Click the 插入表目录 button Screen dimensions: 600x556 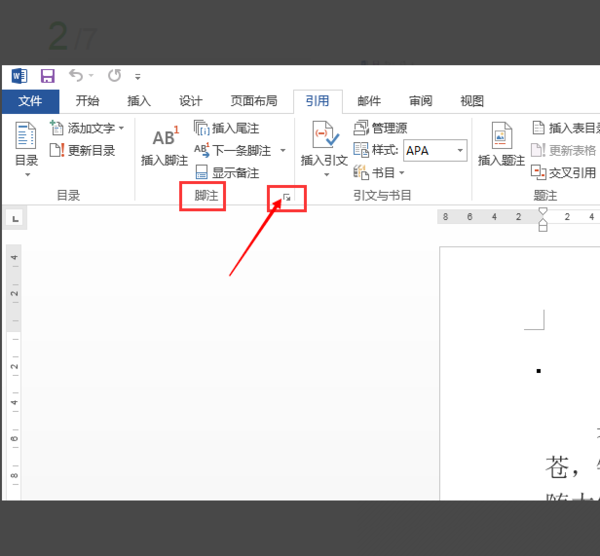[566, 128]
